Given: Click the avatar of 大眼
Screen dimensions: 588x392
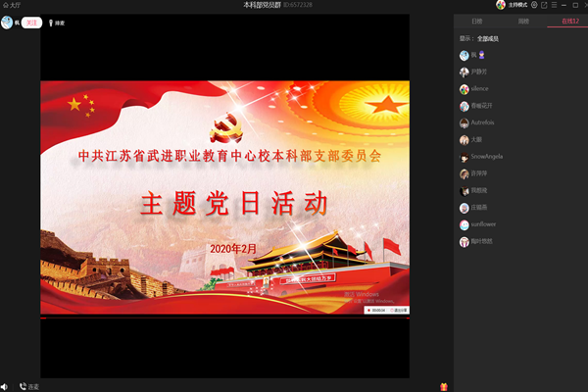Looking at the screenshot, I should click(x=465, y=140).
